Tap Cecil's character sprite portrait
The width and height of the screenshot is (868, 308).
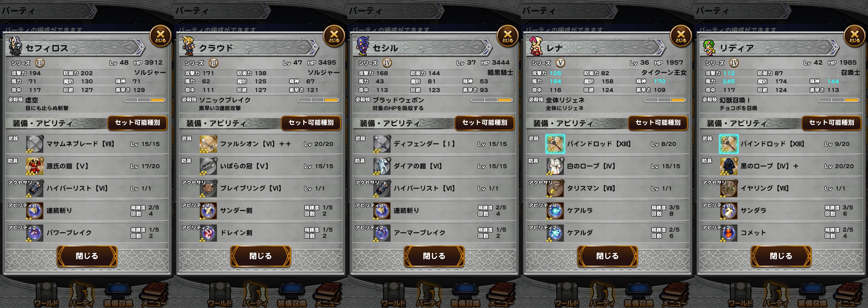click(363, 47)
